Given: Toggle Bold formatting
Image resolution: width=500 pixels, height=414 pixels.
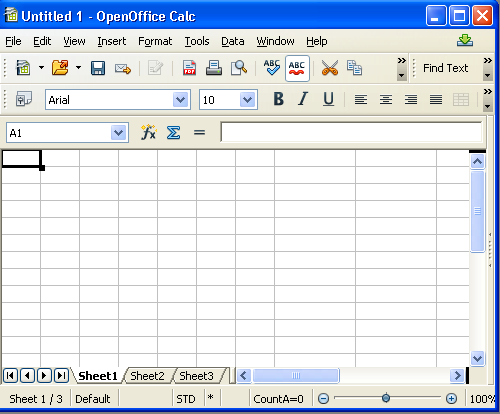Looking at the screenshot, I should [x=279, y=99].
